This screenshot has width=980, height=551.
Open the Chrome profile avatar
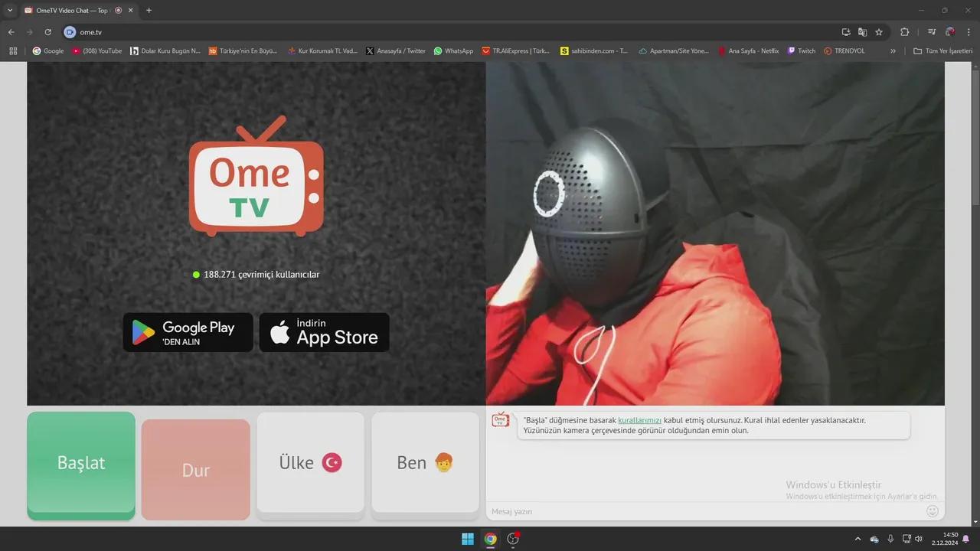pos(950,32)
